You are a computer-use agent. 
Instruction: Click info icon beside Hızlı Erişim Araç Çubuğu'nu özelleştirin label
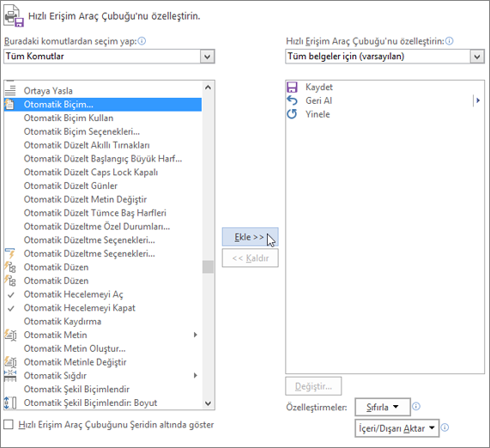tap(450, 41)
